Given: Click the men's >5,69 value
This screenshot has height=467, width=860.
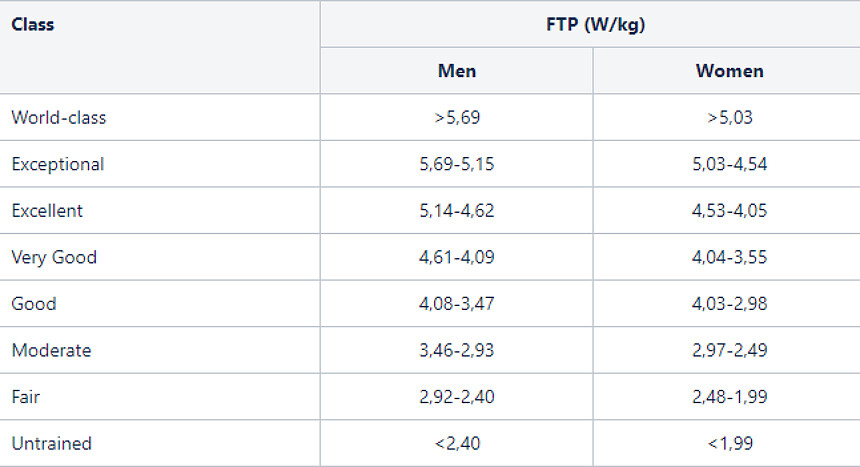Looking at the screenshot, I should click(457, 117).
